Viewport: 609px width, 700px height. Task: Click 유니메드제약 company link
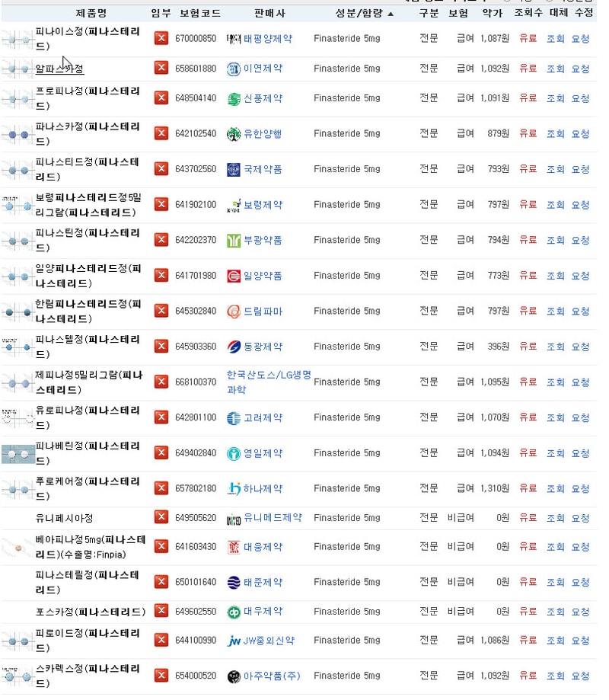coord(273,518)
